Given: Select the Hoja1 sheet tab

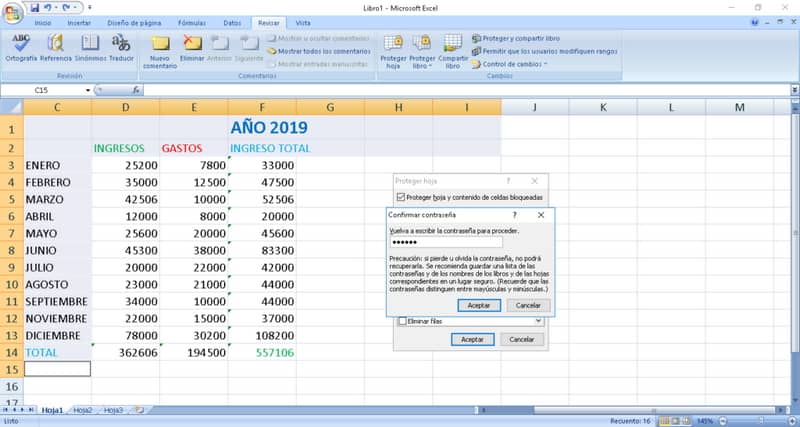Looking at the screenshot, I should coord(52,410).
